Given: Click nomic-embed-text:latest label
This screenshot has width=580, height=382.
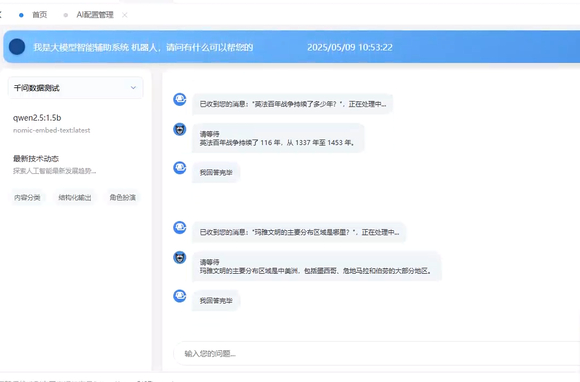Looking at the screenshot, I should pos(51,130).
